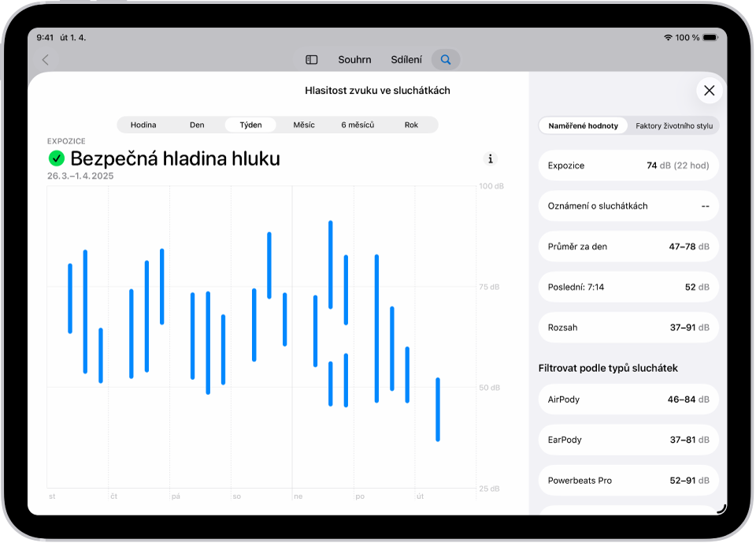Tap the Bezpečná hladina hluku heading

[175, 158]
